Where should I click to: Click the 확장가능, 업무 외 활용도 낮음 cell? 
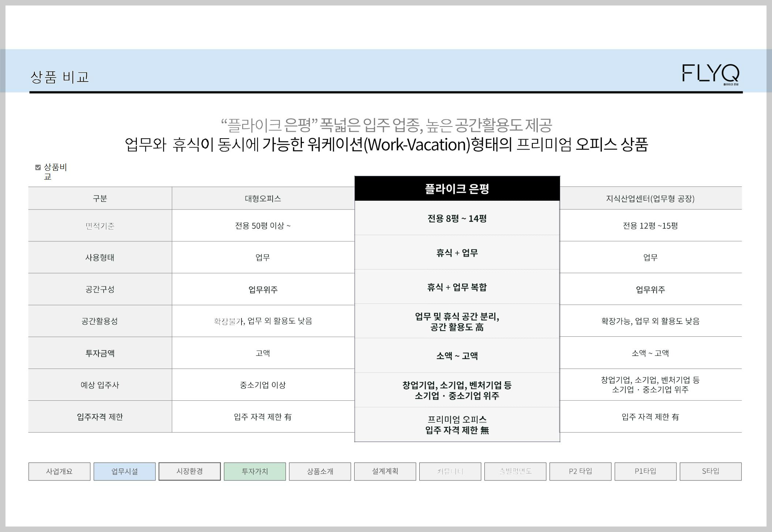(651, 321)
